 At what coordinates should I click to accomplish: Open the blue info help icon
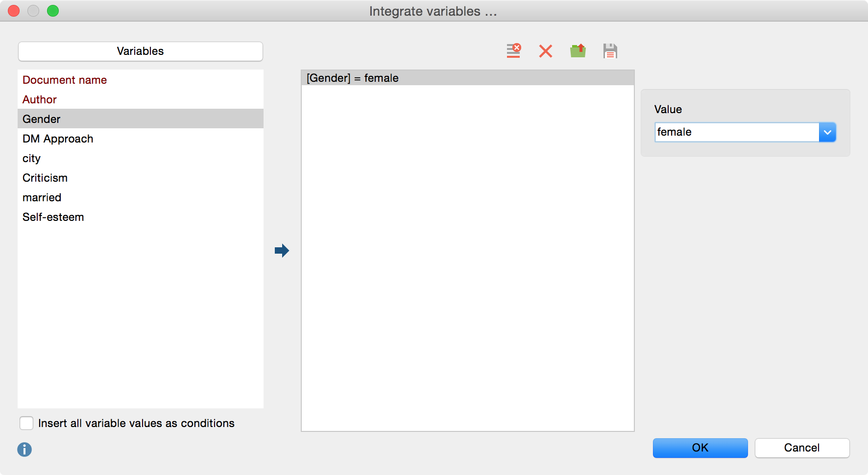(24, 449)
